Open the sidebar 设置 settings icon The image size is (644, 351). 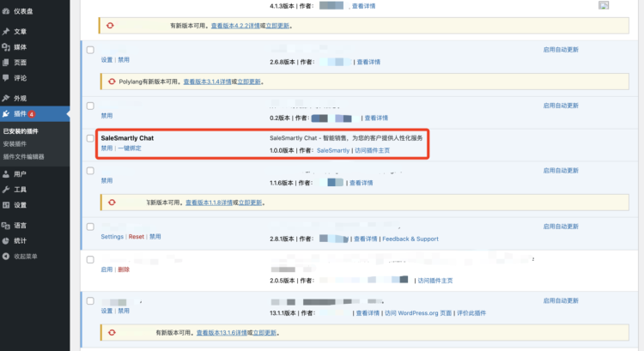6,205
